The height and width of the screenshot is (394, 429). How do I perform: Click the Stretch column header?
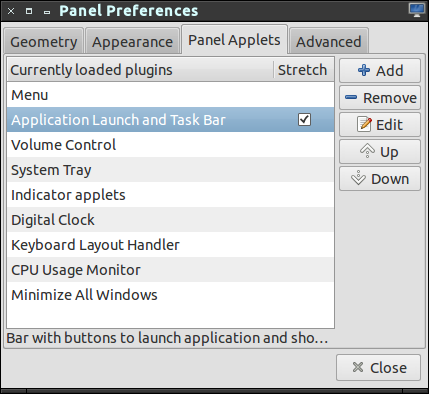(x=303, y=70)
